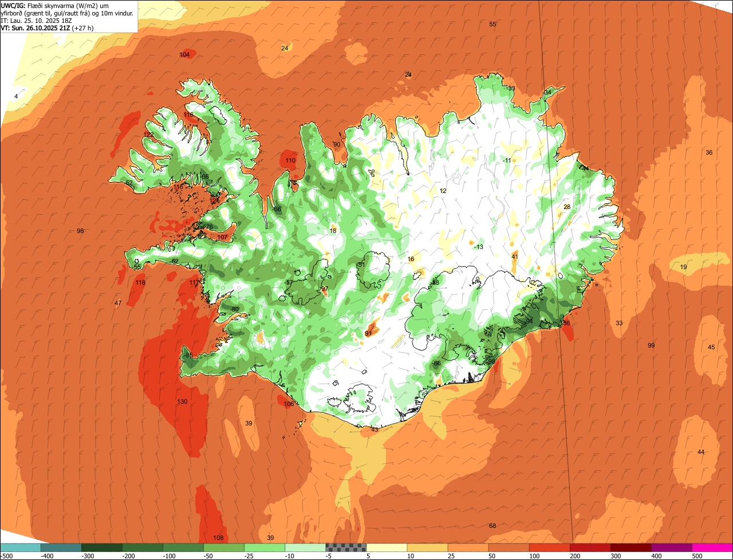Click the map value "45"
This screenshot has width=733, height=560.
tap(711, 347)
